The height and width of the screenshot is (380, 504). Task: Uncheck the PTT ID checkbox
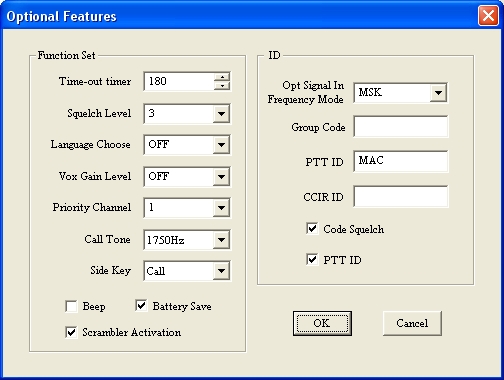[312, 260]
